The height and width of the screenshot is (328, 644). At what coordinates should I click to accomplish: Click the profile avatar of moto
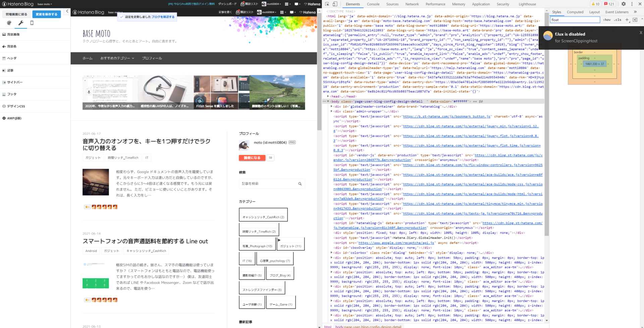(x=244, y=145)
